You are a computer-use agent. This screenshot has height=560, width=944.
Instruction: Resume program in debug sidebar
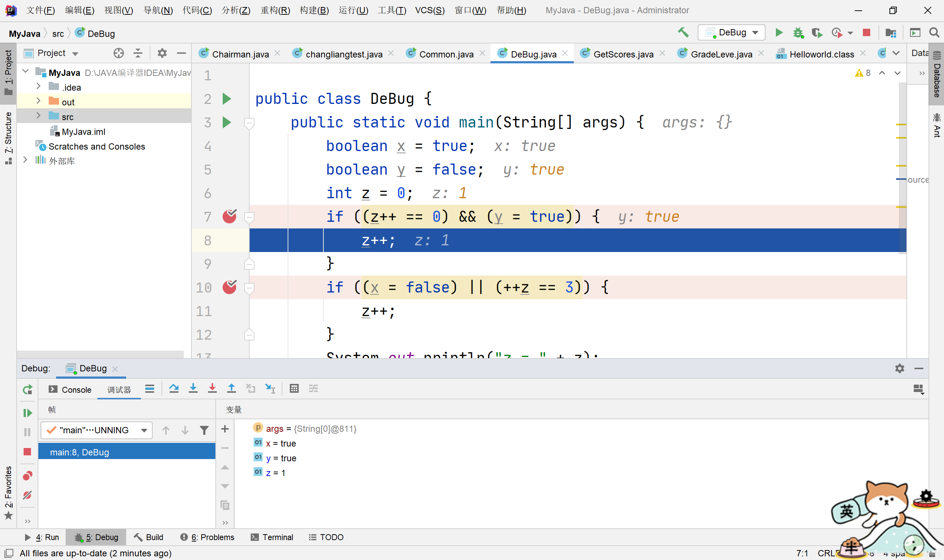point(28,413)
